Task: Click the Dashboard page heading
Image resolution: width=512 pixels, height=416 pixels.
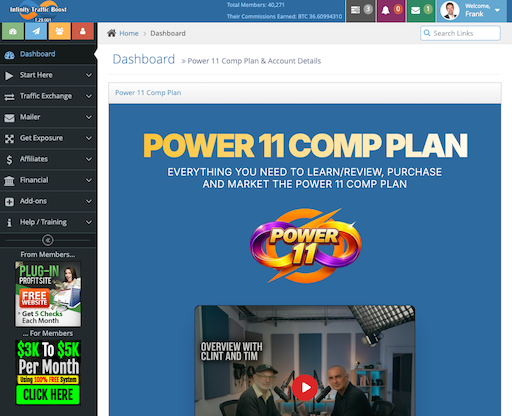Action: tap(144, 59)
